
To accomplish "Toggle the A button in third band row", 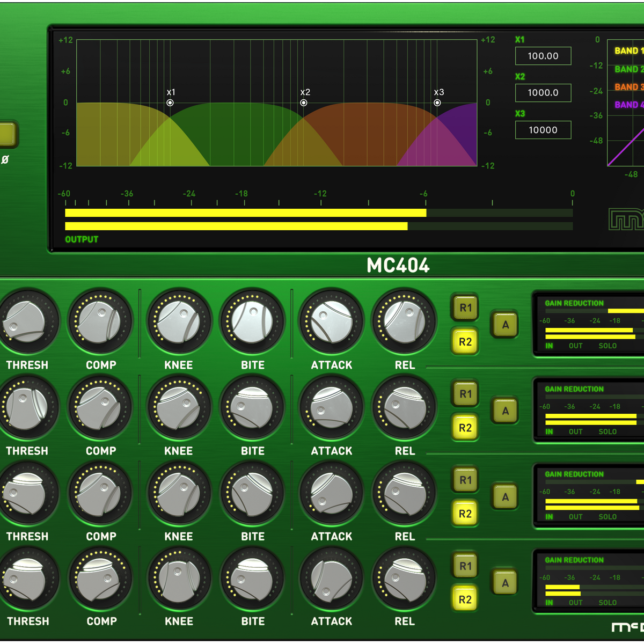I will tap(505, 497).
